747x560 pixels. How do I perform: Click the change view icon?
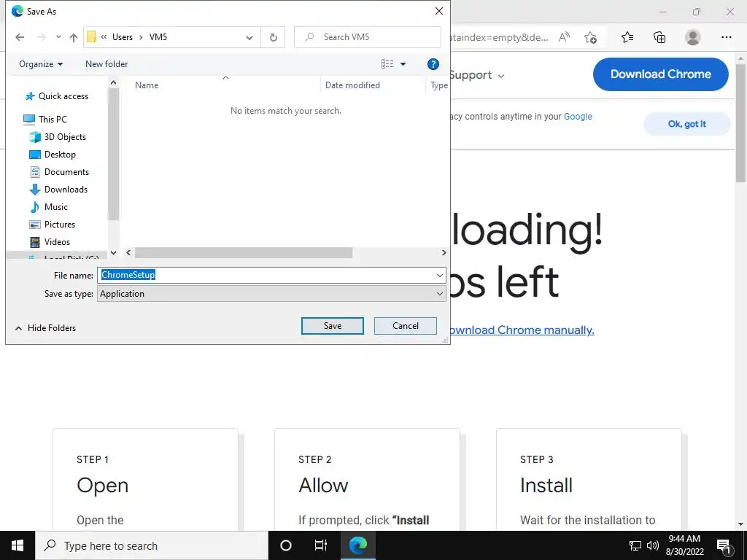(387, 64)
